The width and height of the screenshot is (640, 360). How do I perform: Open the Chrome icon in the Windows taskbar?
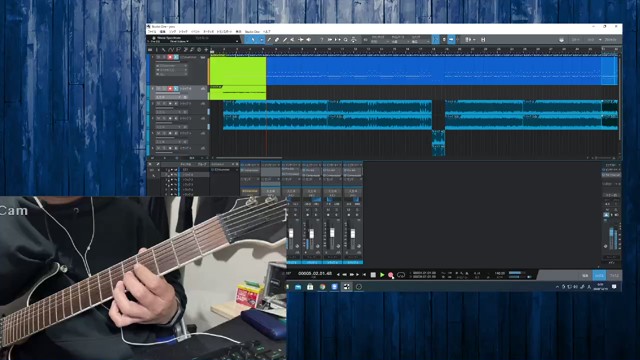pos(322,287)
